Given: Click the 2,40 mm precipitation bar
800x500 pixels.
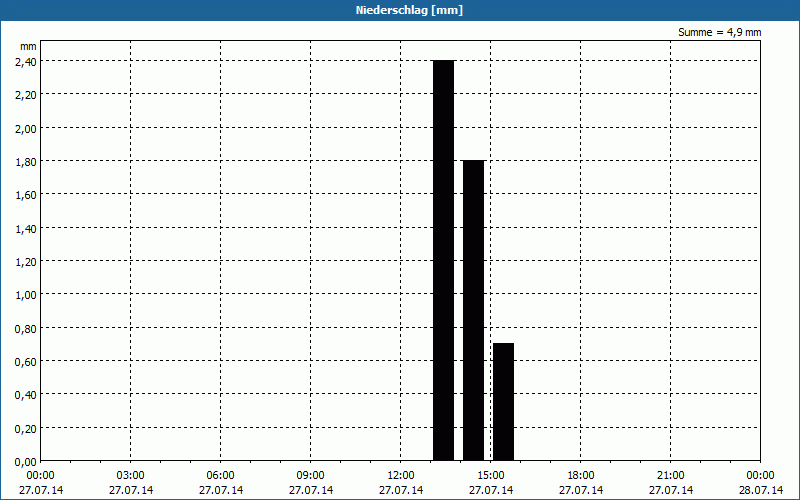Looking at the screenshot, I should point(443,260).
